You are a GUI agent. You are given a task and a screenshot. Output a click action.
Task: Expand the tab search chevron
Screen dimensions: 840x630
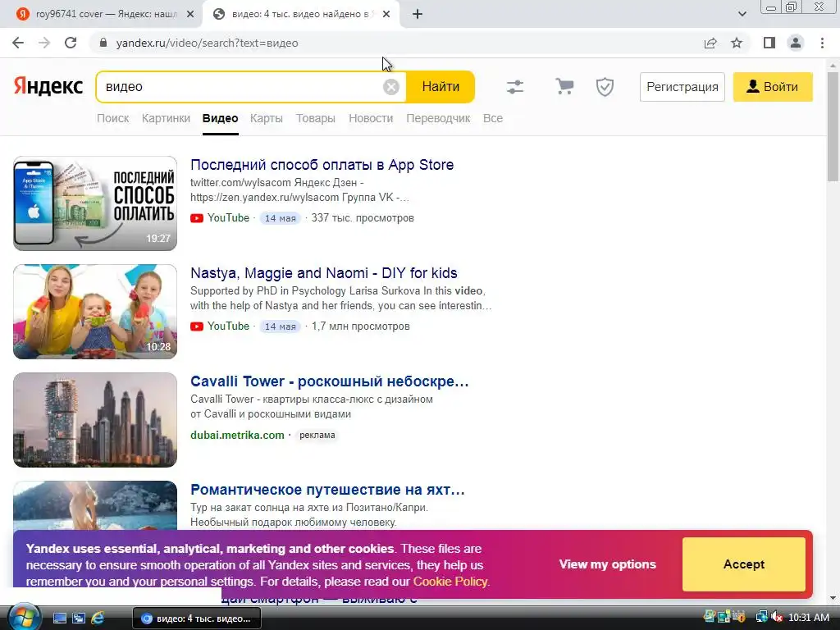[742, 14]
